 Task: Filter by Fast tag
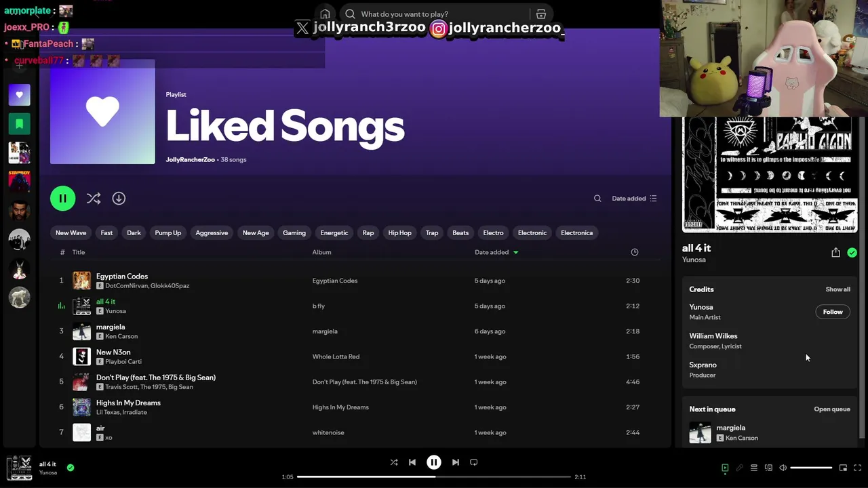point(106,232)
